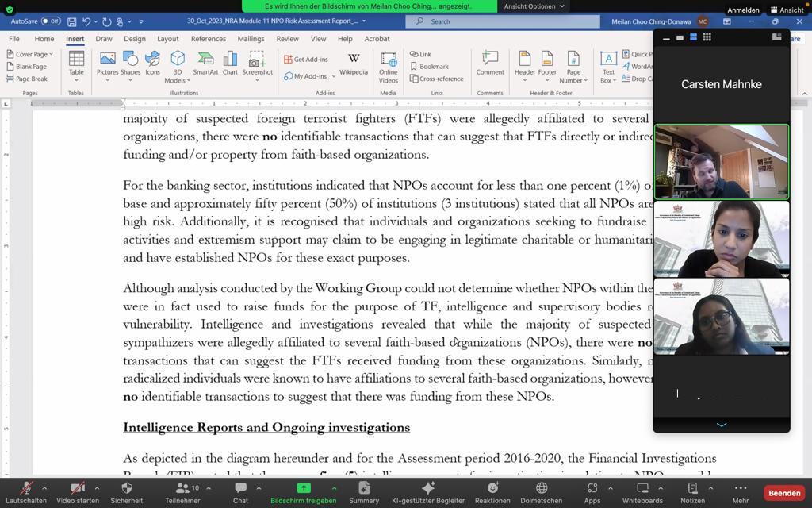The width and height of the screenshot is (812, 508).
Task: Click the Word Search box
Action: (502, 21)
